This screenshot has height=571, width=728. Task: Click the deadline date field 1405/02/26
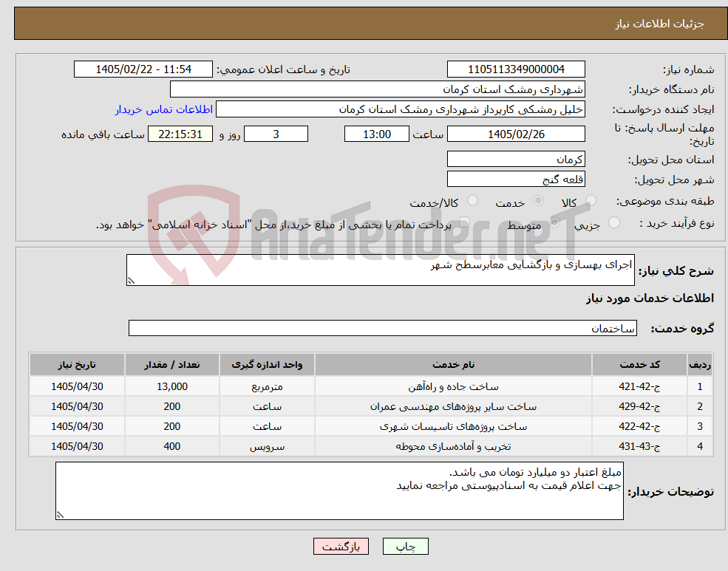click(516, 134)
